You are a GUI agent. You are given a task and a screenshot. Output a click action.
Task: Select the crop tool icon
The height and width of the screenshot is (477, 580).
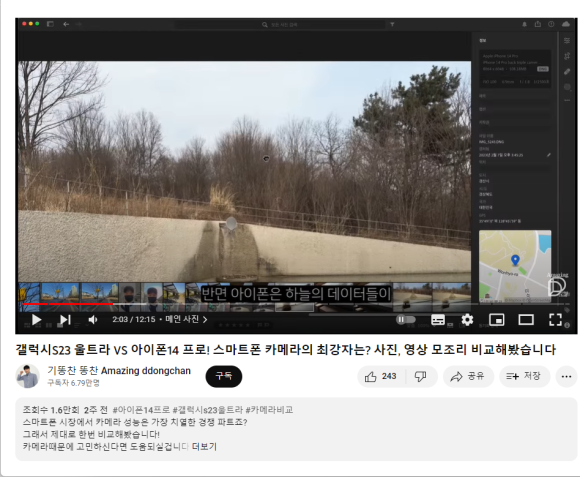pyautogui.click(x=567, y=56)
